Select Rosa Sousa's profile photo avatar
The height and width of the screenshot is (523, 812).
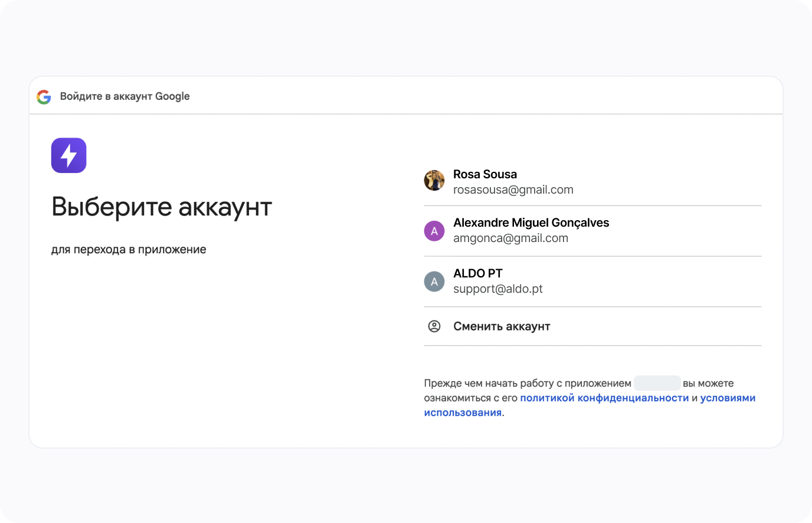(434, 181)
